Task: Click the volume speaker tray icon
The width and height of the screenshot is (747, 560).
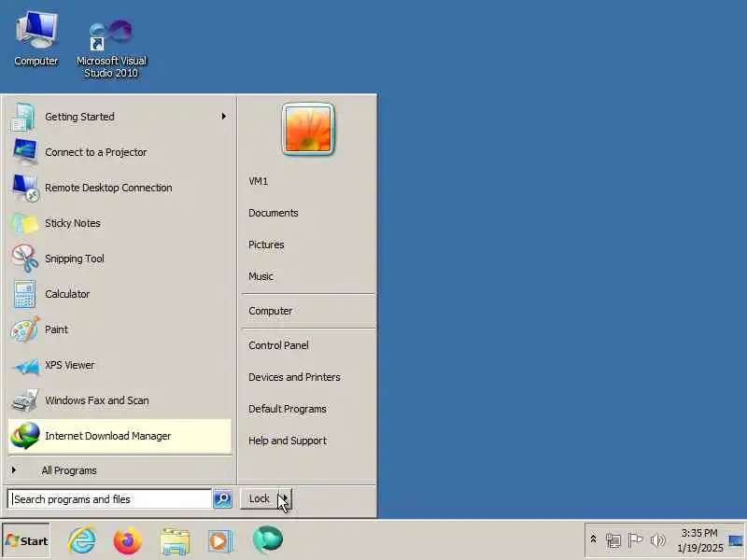Action: click(657, 540)
